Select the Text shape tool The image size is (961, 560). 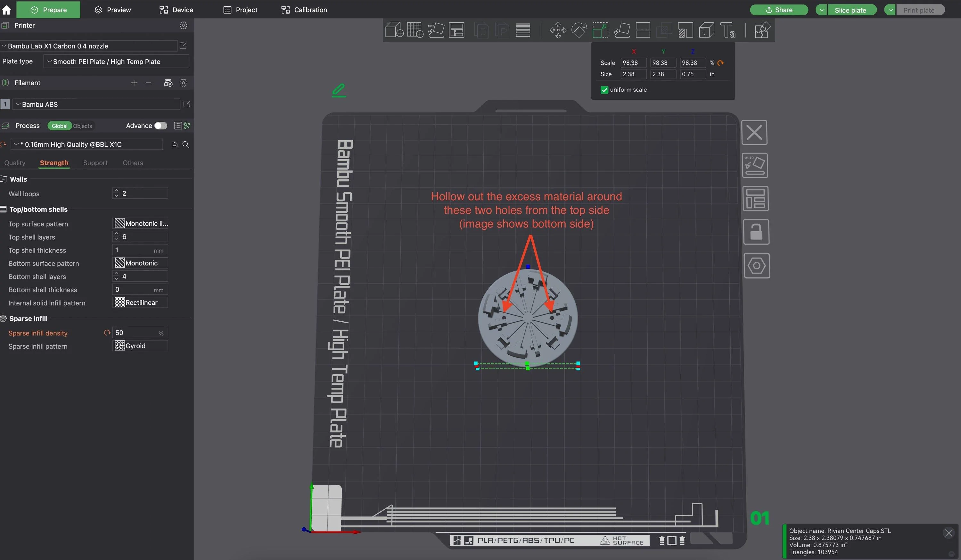click(x=727, y=30)
